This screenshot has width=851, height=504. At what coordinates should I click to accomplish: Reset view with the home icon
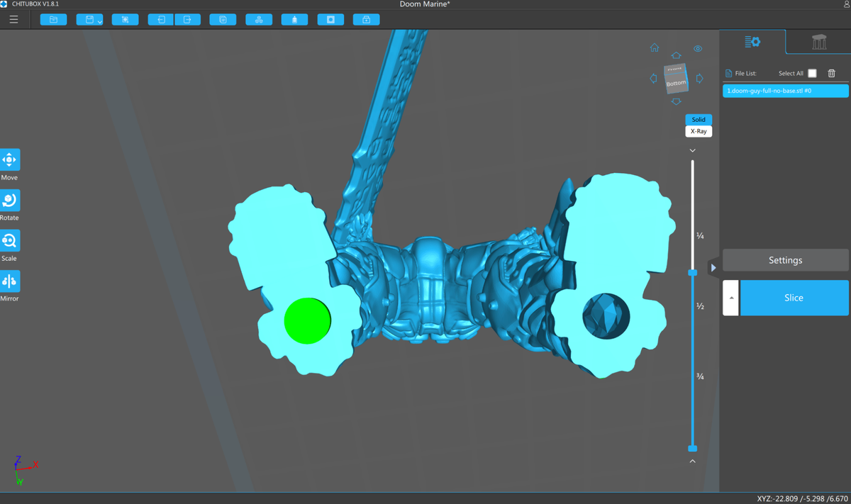(x=655, y=48)
